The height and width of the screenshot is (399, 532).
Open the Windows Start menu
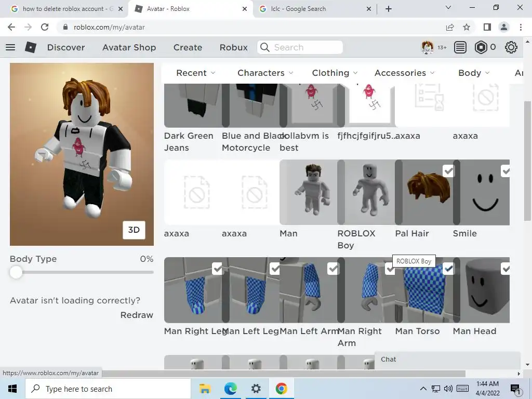[12, 389]
